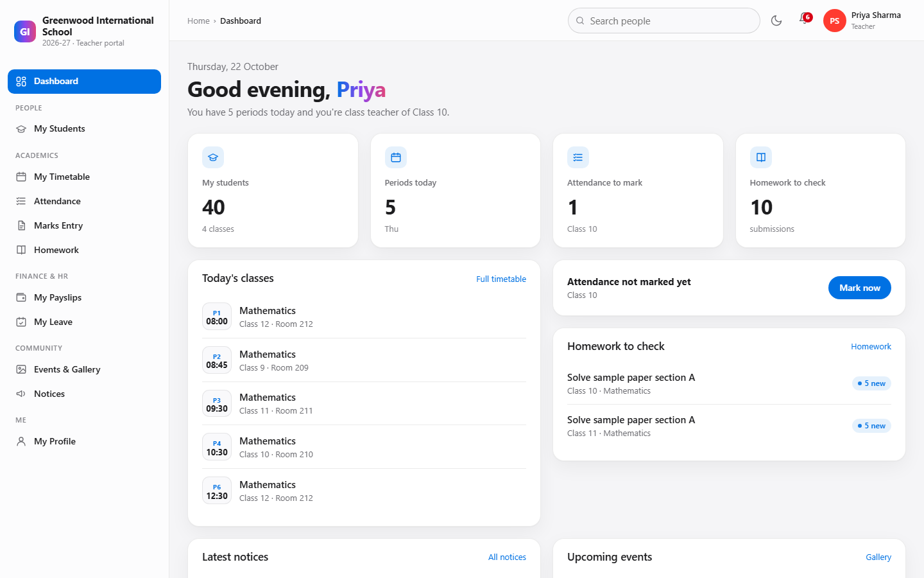Open the Priya Sharma account name
Viewport: 924px width, 578px height.
[876, 15]
